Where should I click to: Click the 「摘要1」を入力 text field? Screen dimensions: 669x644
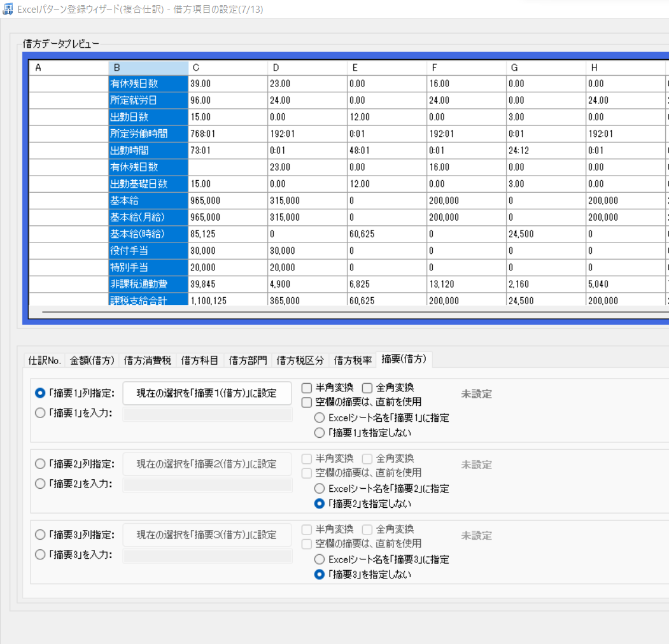208,414
